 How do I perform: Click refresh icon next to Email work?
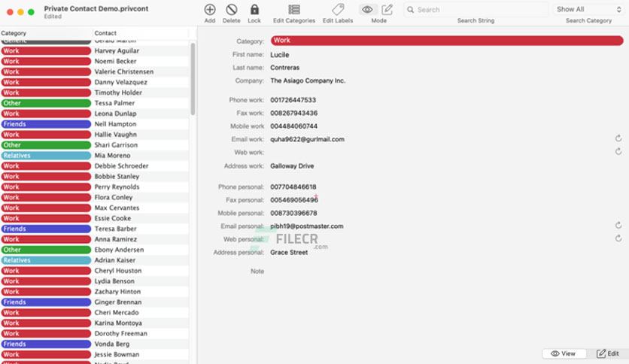618,138
